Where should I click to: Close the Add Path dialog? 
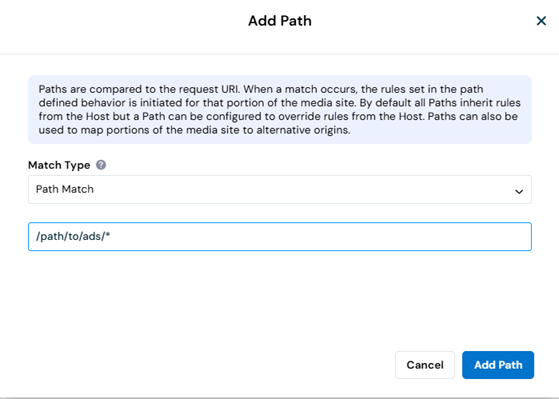click(541, 21)
